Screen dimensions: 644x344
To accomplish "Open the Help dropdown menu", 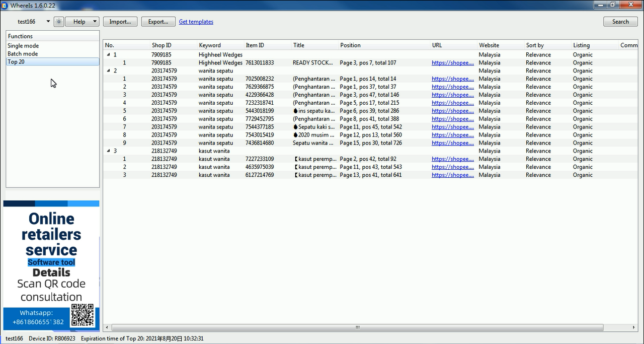I will click(x=82, y=22).
